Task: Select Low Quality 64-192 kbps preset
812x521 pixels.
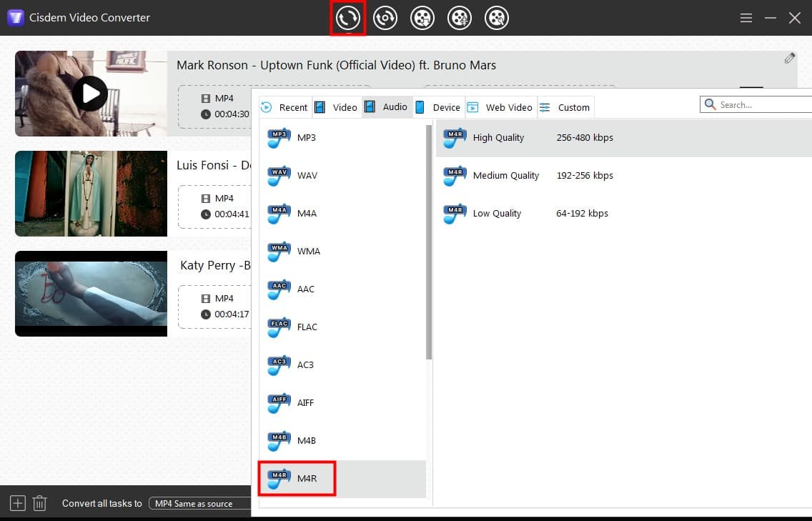Action: point(623,214)
